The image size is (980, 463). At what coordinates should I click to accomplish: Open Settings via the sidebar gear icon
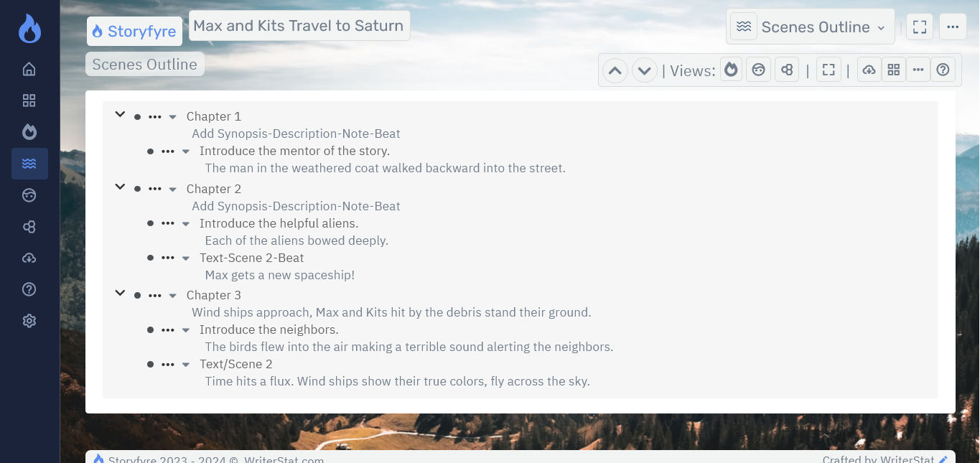(x=29, y=320)
